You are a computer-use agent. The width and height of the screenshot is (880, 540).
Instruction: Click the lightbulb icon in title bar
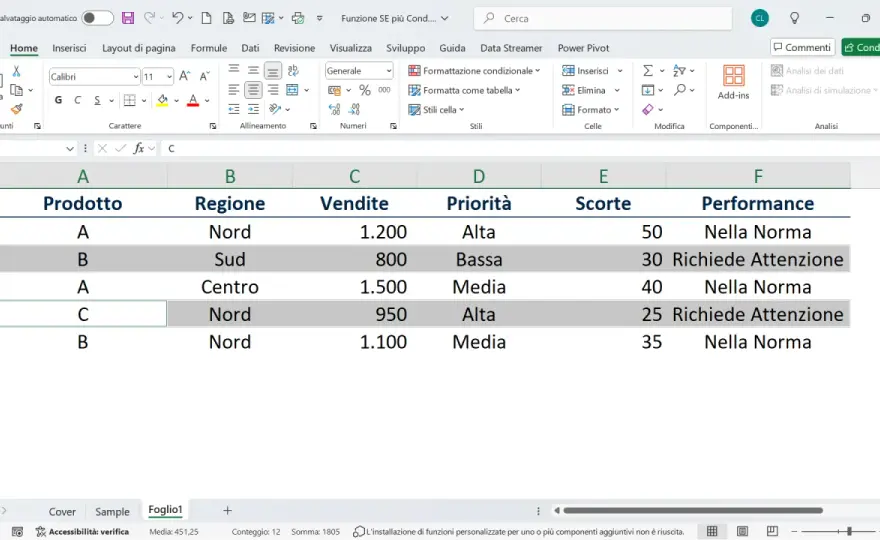(794, 18)
